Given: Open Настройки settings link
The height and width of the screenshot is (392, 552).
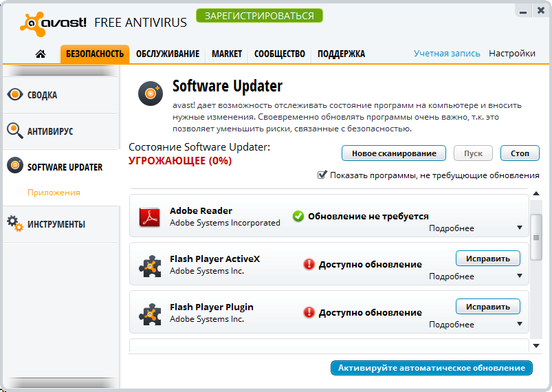Looking at the screenshot, I should [x=512, y=54].
